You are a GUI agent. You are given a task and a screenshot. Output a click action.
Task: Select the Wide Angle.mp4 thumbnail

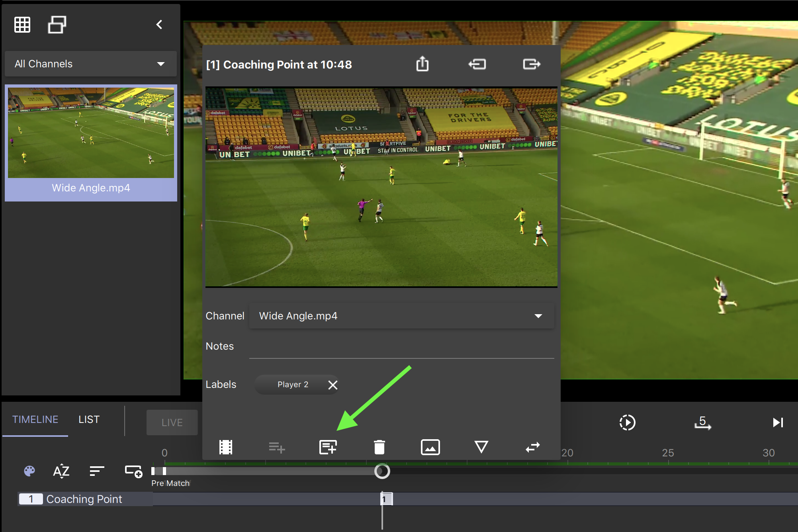[91, 143]
